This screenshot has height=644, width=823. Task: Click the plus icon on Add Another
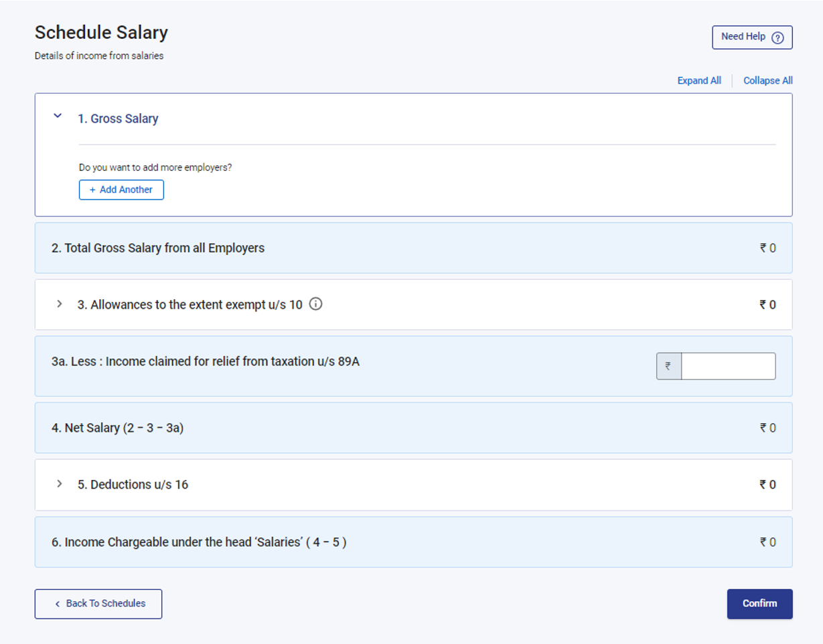pyautogui.click(x=92, y=190)
